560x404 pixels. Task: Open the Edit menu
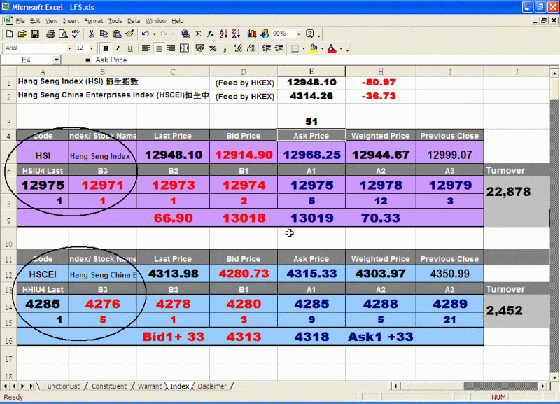coord(35,21)
